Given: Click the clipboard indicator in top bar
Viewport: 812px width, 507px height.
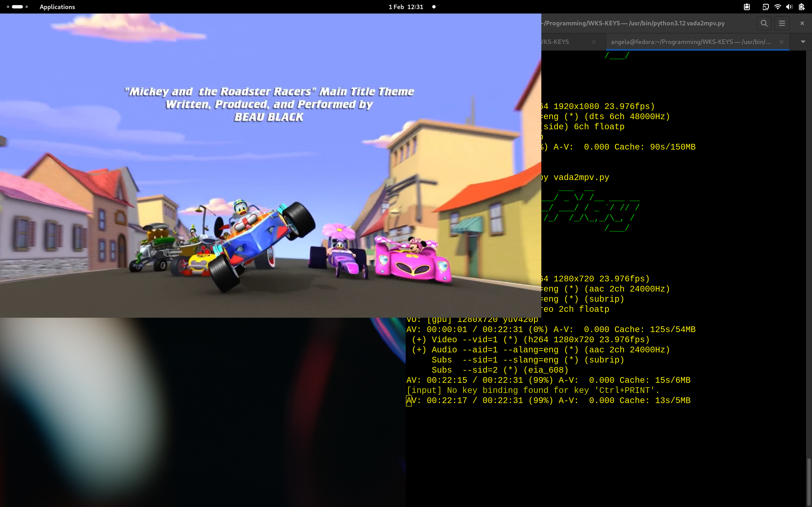Looking at the screenshot, I should (x=747, y=7).
